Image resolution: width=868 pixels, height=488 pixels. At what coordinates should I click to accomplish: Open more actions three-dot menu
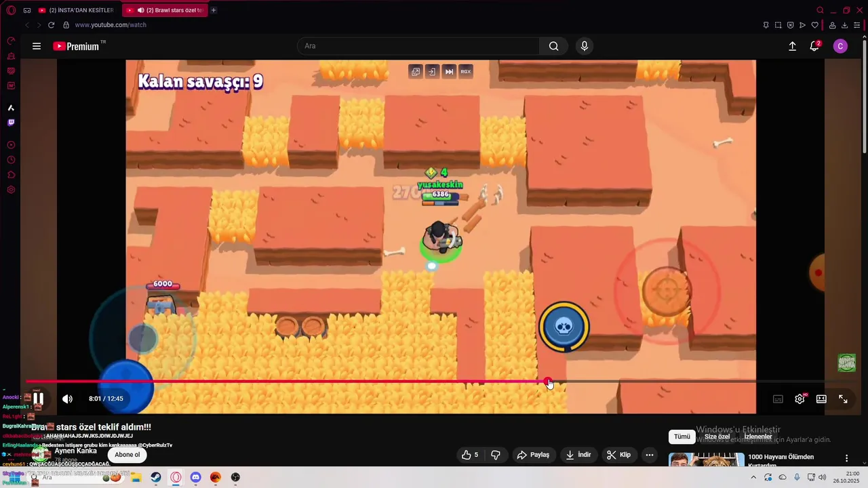[x=650, y=455]
